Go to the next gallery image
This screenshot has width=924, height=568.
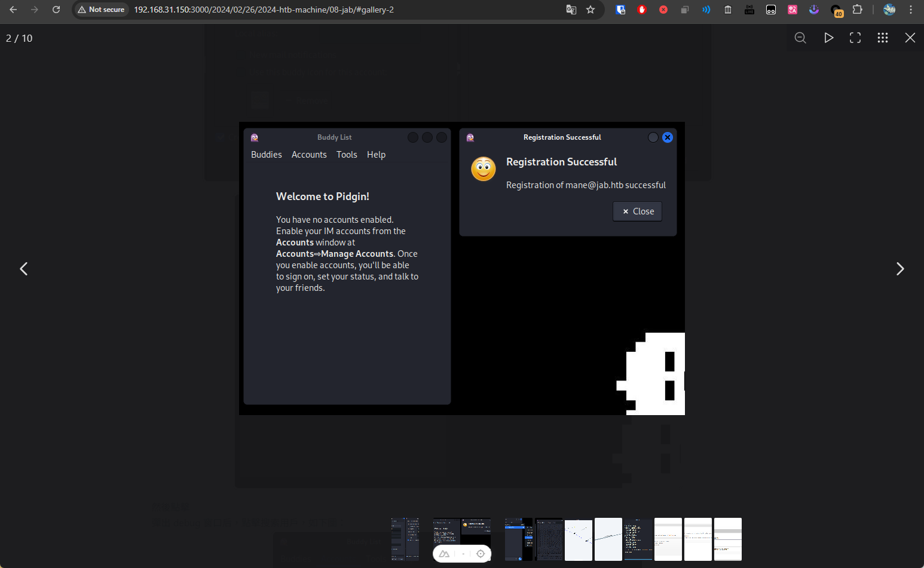[899, 269]
